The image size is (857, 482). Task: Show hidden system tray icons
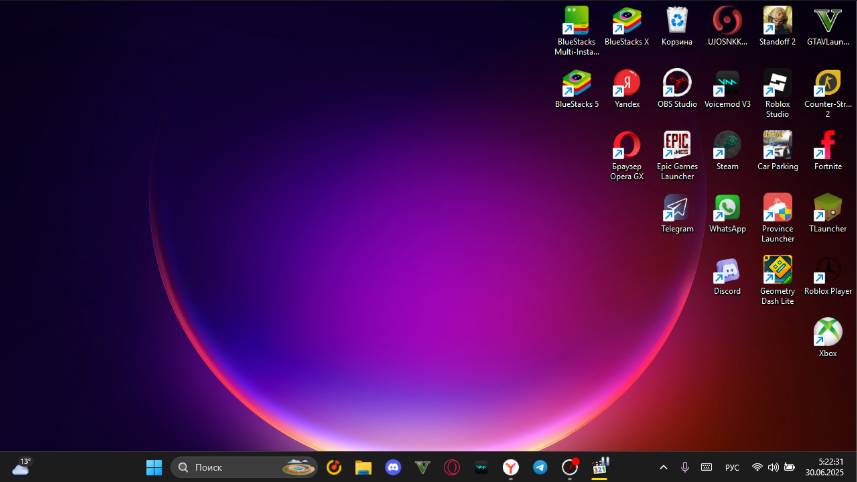pos(664,467)
